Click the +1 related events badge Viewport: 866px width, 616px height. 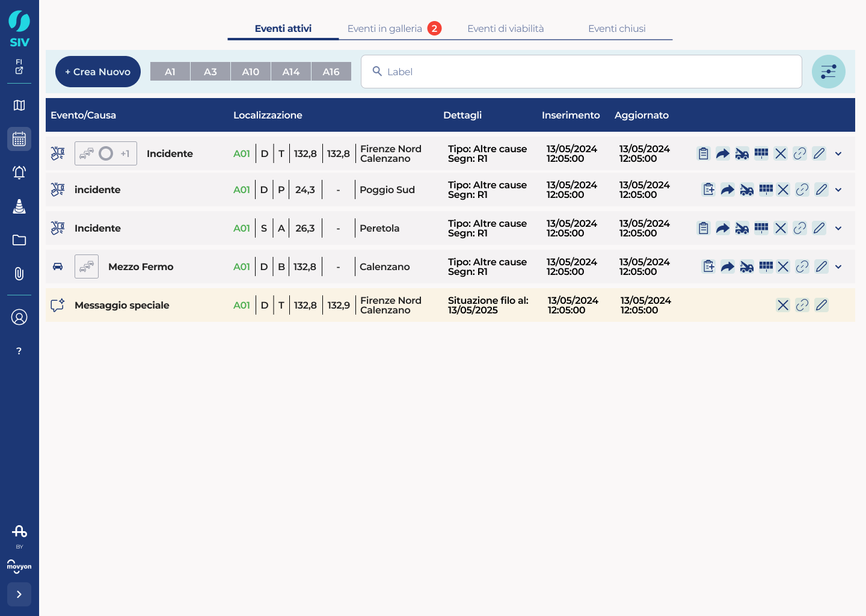(125, 153)
